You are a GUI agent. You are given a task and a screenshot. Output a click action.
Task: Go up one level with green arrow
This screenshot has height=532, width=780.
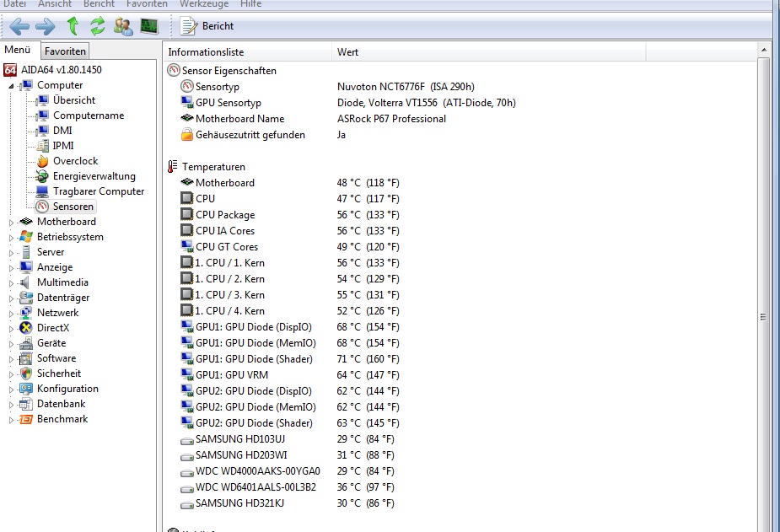point(73,26)
